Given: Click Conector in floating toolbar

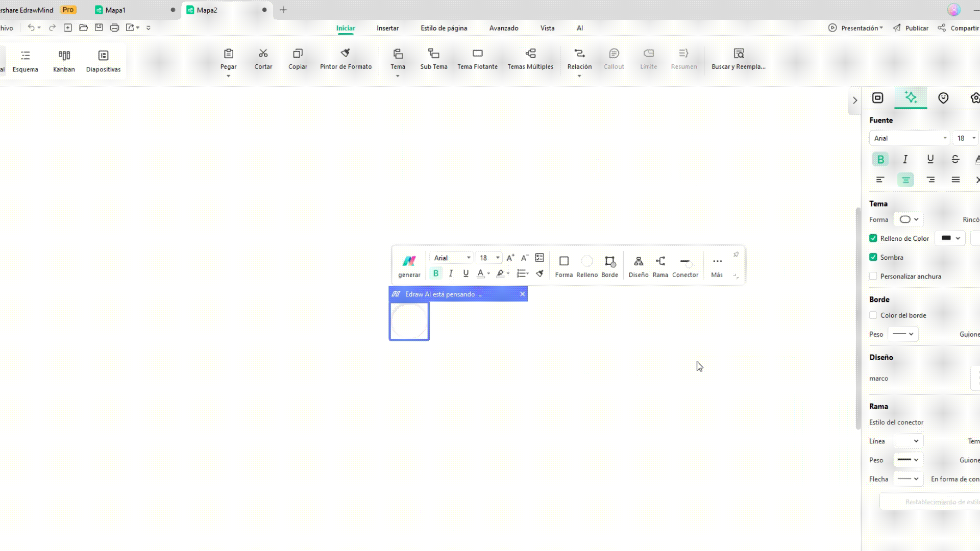Looking at the screenshot, I should 685,266.
